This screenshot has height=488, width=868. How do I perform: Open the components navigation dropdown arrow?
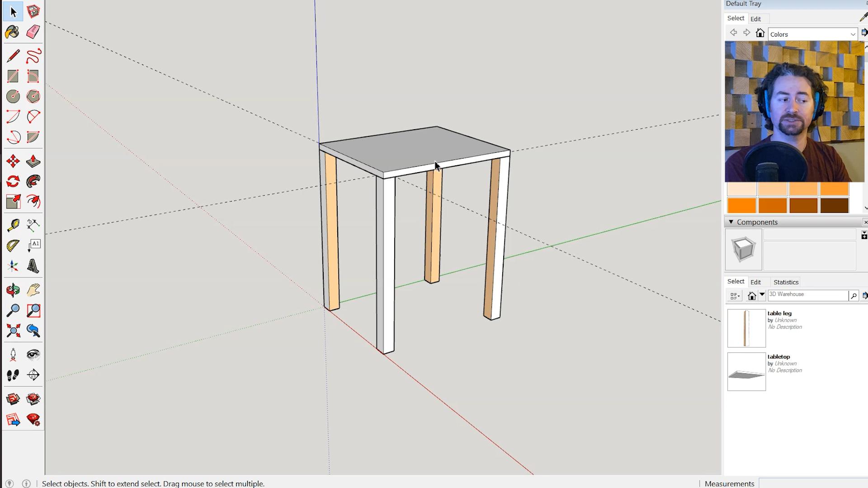point(762,295)
